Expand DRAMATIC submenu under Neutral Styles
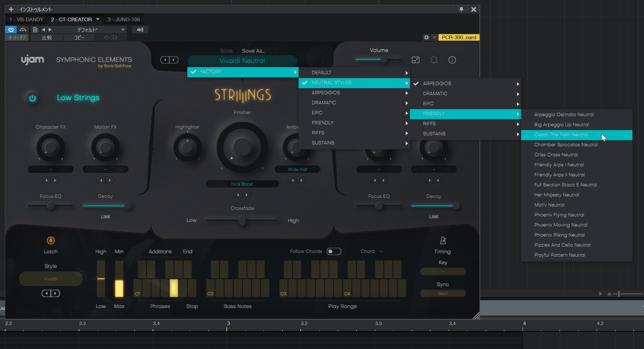Viewport: 644px width, 349px height. (466, 94)
